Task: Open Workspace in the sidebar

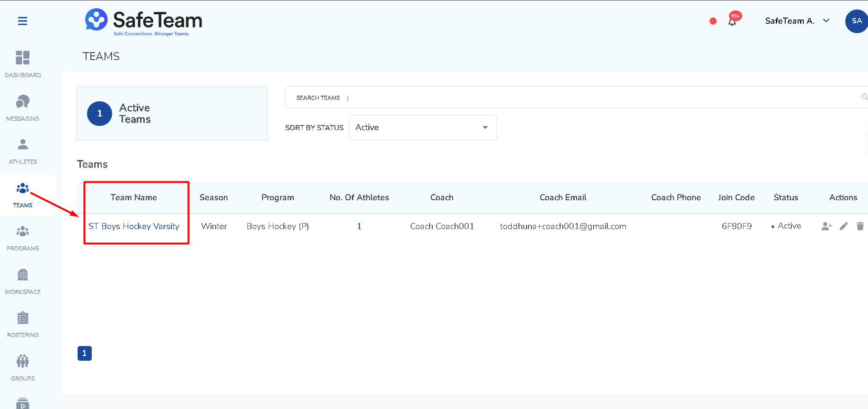Action: pos(23,282)
